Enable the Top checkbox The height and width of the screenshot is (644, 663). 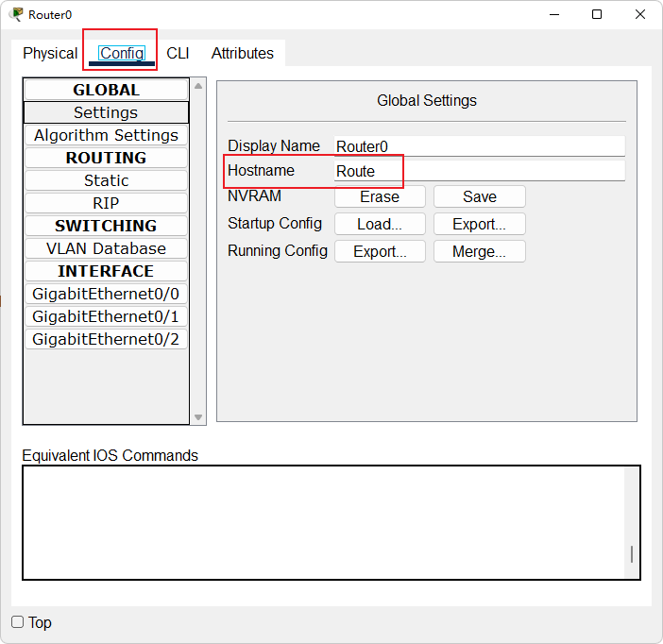(x=17, y=622)
